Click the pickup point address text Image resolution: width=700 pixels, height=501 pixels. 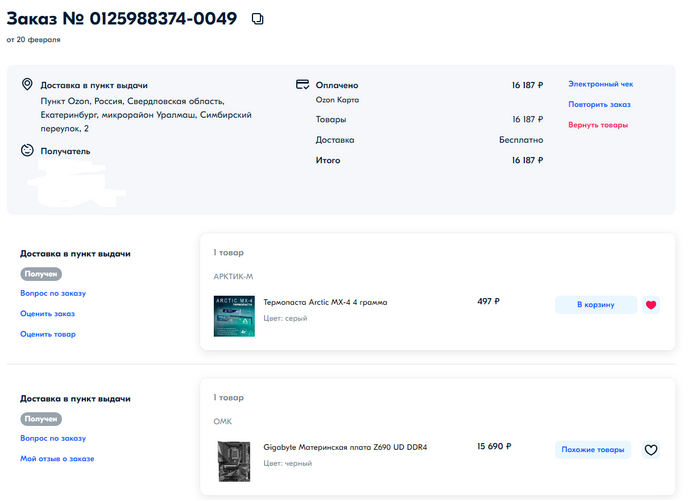[146, 115]
